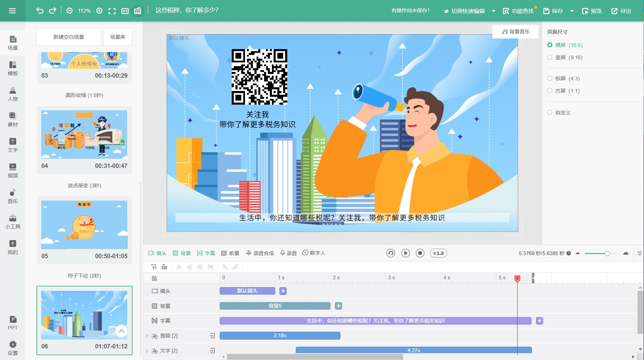This screenshot has height=360, width=644.
Task: Select the 2.18s audio clip
Action: click(x=280, y=336)
